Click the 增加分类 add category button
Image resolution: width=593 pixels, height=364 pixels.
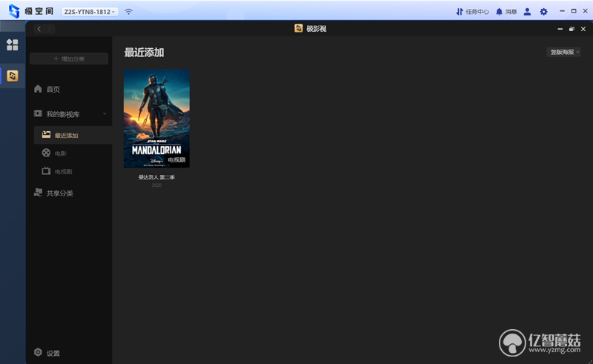(x=69, y=59)
